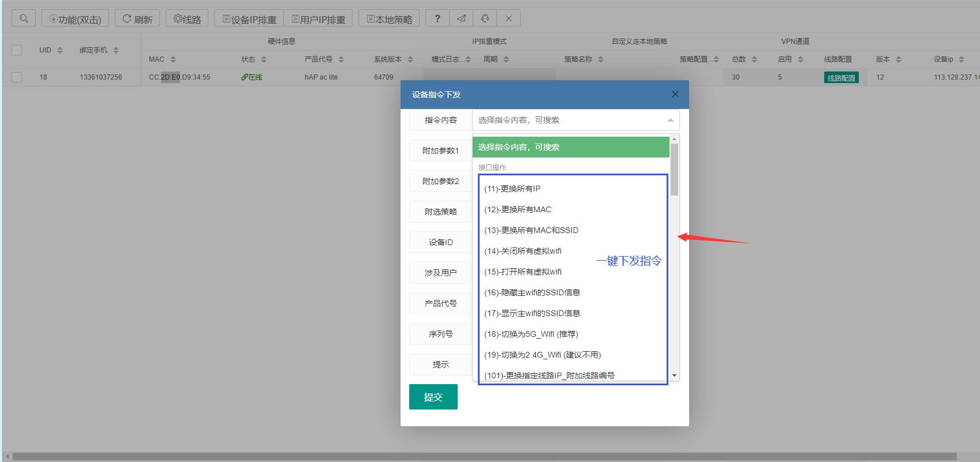Screen dimensions: 980x462
Task: Click the green 线路配置 button in row
Action: coord(841,78)
